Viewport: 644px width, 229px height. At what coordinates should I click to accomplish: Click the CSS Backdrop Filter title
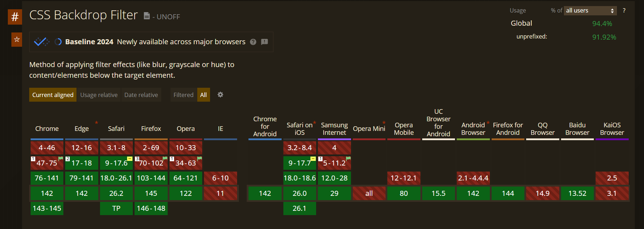point(83,15)
